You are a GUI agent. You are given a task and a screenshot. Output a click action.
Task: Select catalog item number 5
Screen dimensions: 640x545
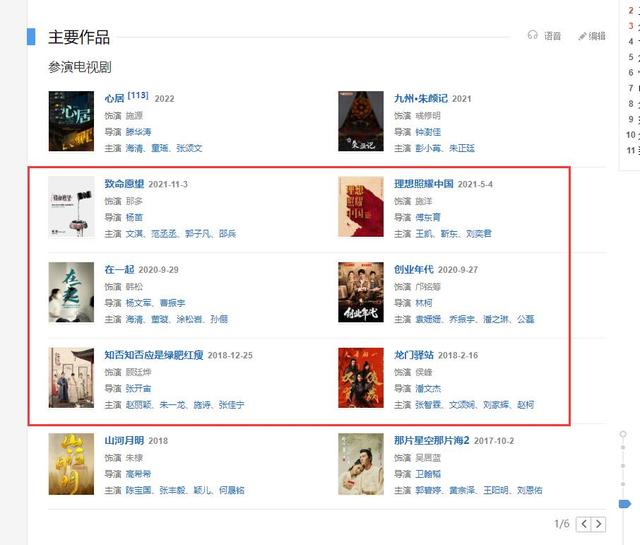point(631,57)
